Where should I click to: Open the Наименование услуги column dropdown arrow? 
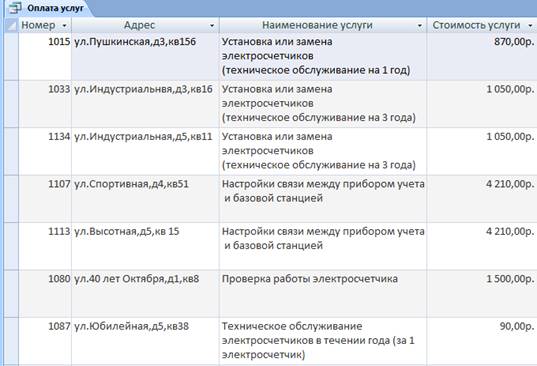(420, 25)
